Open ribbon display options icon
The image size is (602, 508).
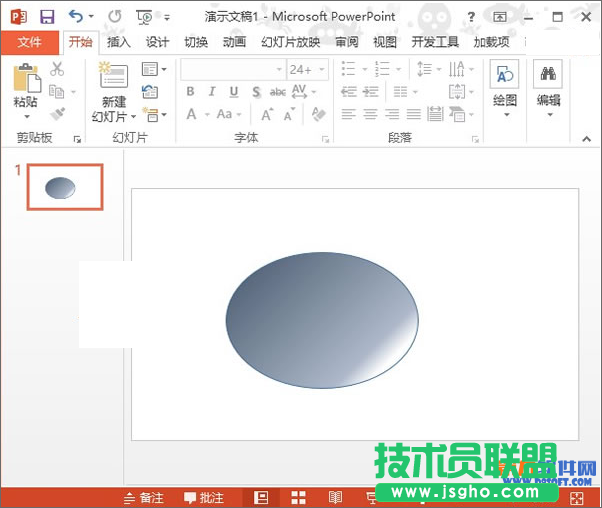499,17
